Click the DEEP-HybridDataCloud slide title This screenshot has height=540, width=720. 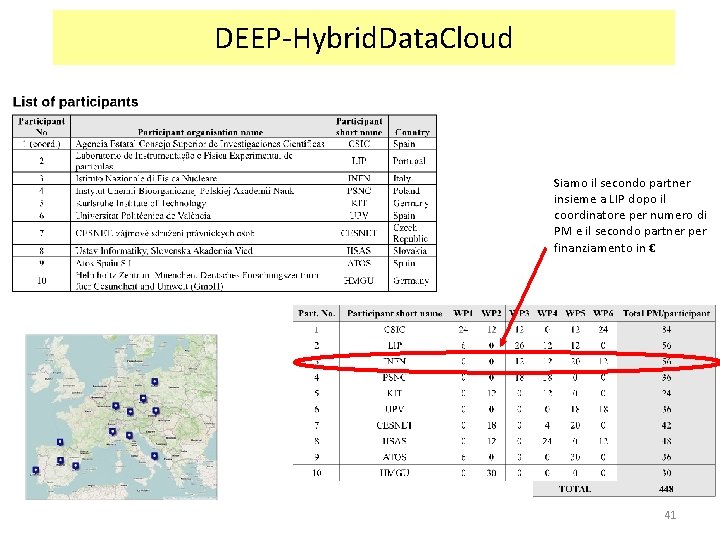click(363, 38)
